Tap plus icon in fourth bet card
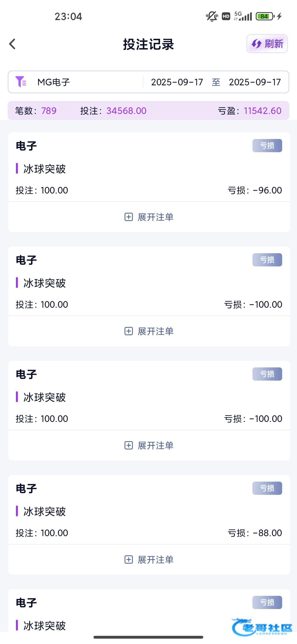The image size is (297, 644). tap(129, 560)
